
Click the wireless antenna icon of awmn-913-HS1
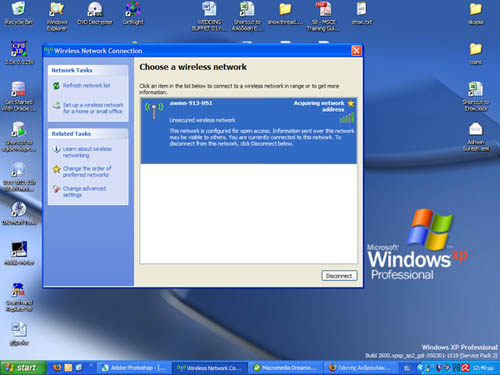click(x=154, y=111)
